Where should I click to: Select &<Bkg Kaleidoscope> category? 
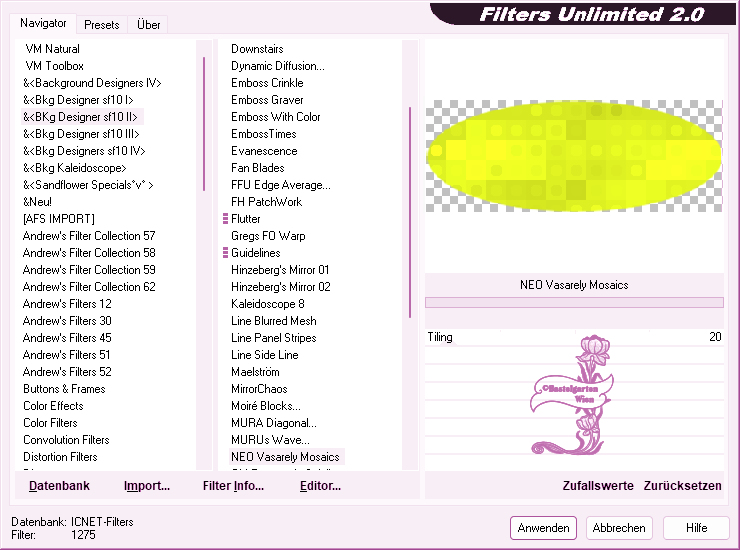(75, 168)
